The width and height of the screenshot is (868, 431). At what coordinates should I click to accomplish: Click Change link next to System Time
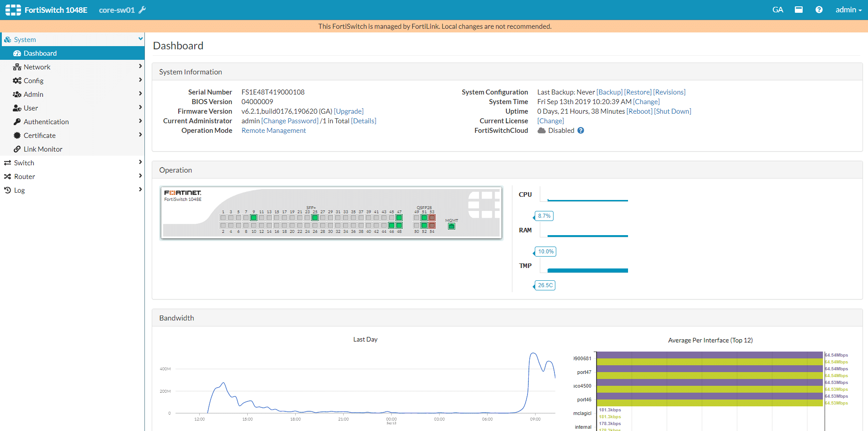646,102
